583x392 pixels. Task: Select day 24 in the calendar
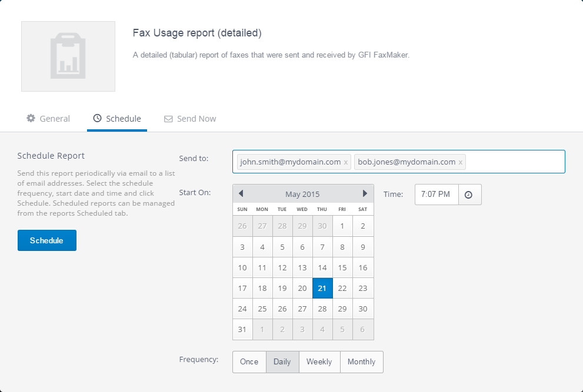point(242,309)
